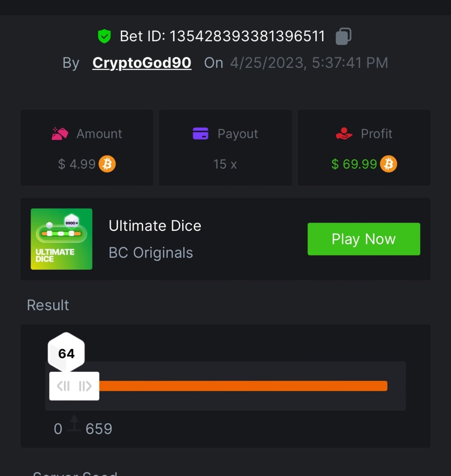Click the pink Amount icon

[x=60, y=134]
